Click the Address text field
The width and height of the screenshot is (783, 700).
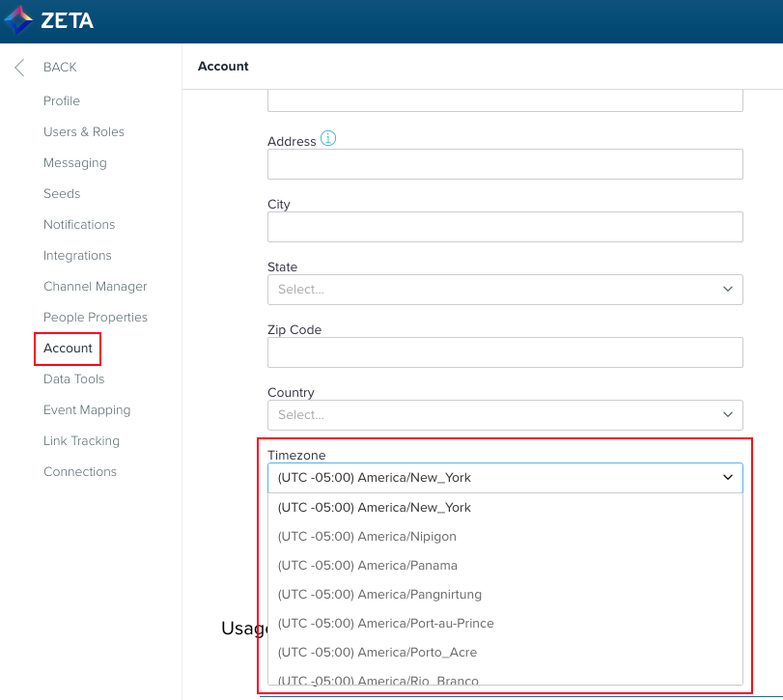(x=505, y=164)
